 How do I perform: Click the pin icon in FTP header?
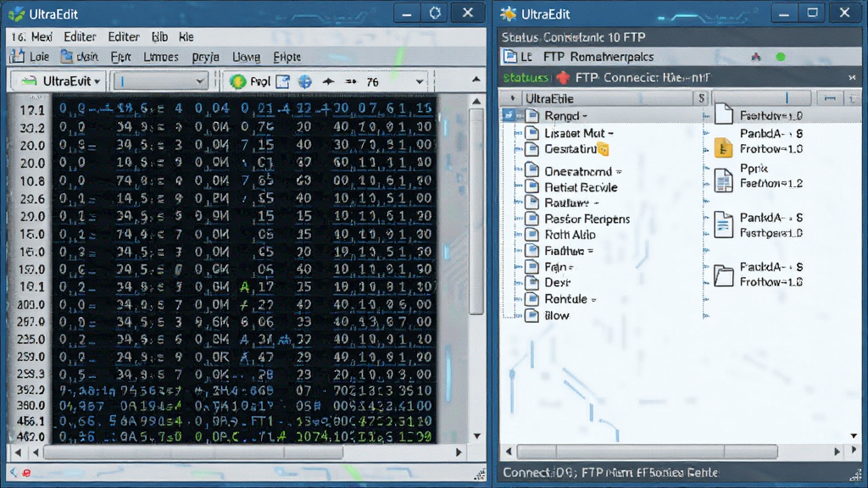pyautogui.click(x=755, y=57)
